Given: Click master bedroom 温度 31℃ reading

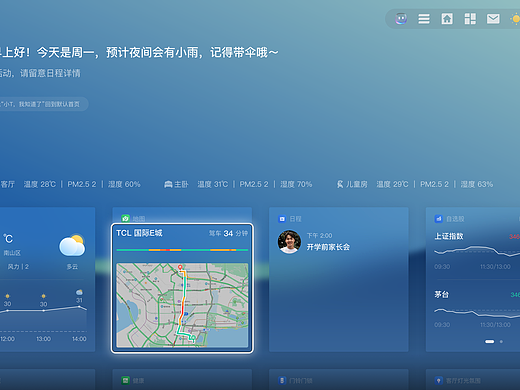Looking at the screenshot, I should click(213, 184).
